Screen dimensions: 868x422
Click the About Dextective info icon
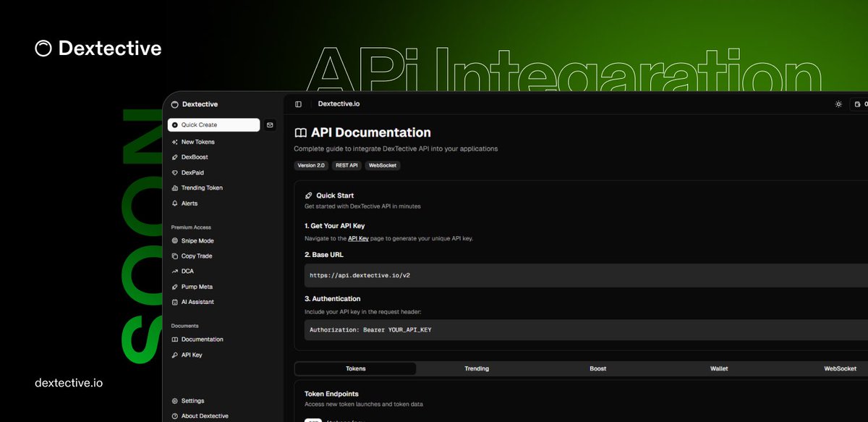pyautogui.click(x=174, y=416)
